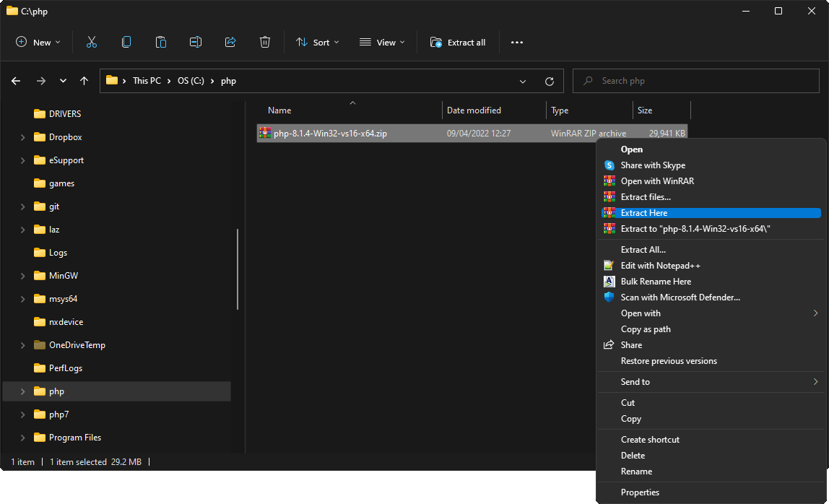
Task: Click OS (C:) in the breadcrumb
Action: coord(191,81)
